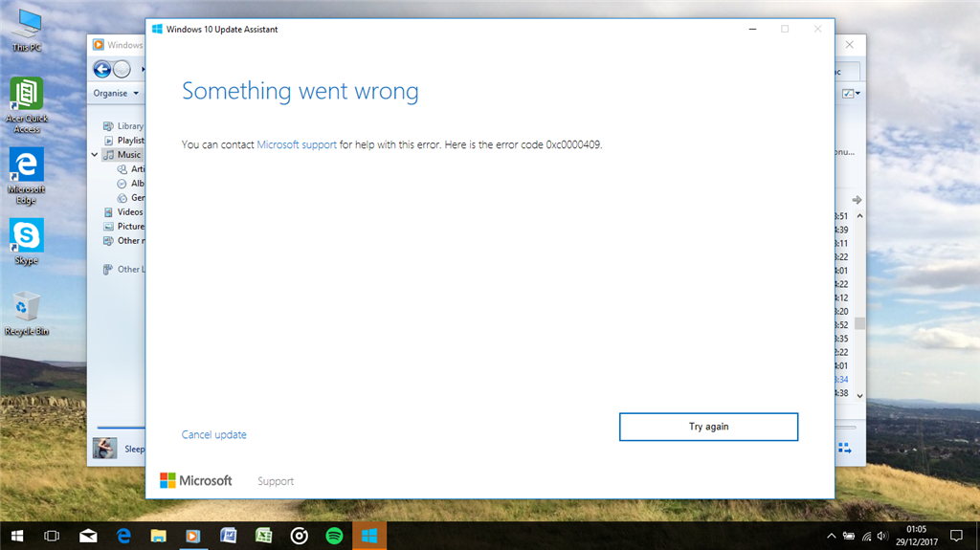Open This PC desktop icon
This screenshot has height=550, width=980.
(27, 31)
